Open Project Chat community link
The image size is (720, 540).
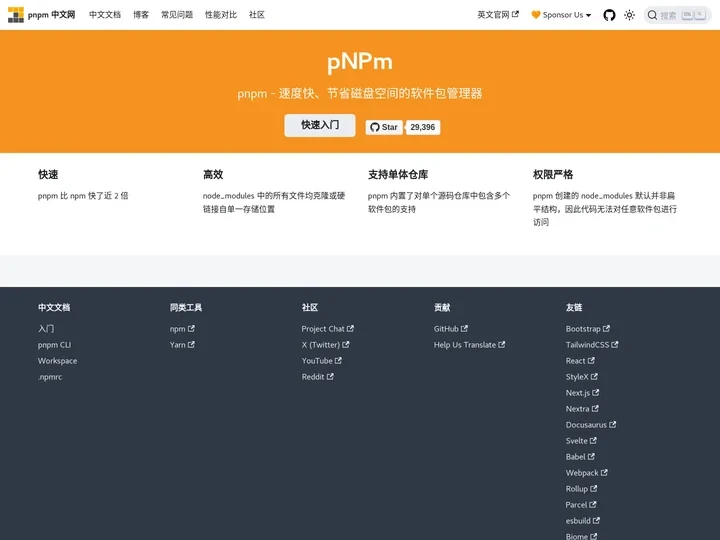pyautogui.click(x=327, y=329)
